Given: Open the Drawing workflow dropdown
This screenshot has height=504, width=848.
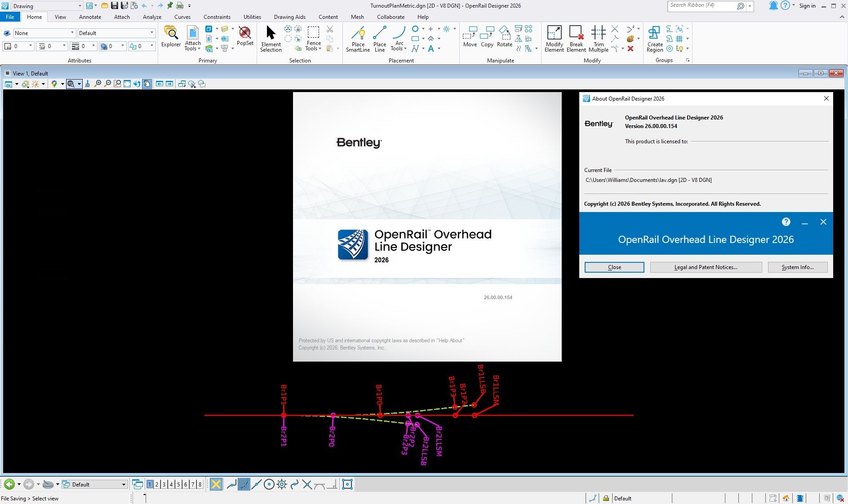Looking at the screenshot, I should point(47,6).
